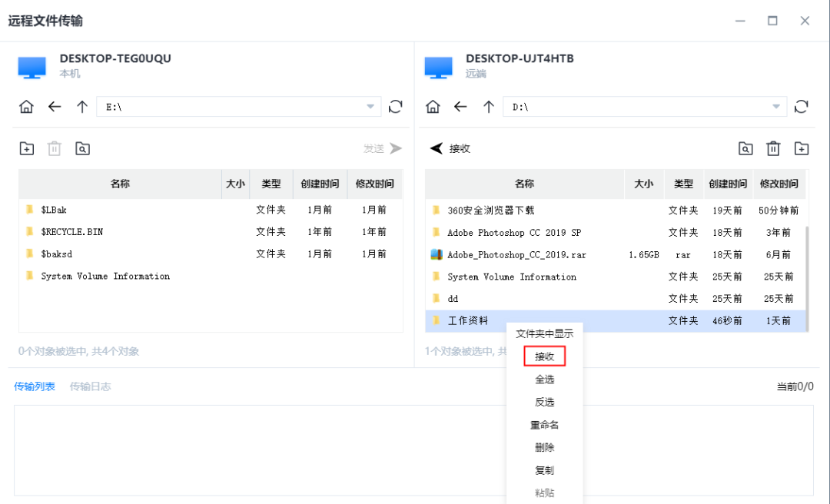This screenshot has width=830, height=504.
Task: Choose 重命名 from the context menu
Action: tap(545, 425)
